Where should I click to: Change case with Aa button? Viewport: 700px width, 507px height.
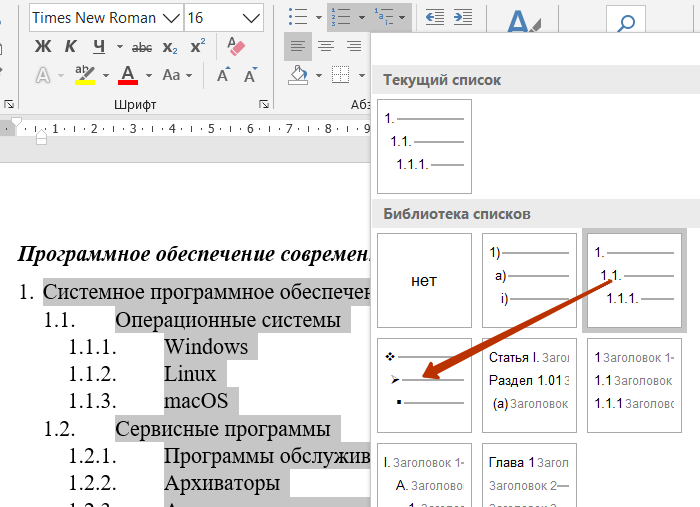point(171,75)
